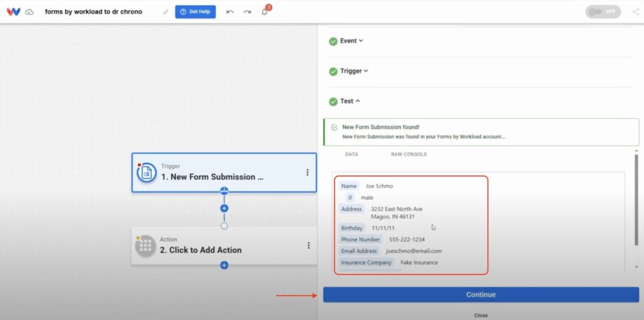Switch to the DATA tab

click(352, 155)
